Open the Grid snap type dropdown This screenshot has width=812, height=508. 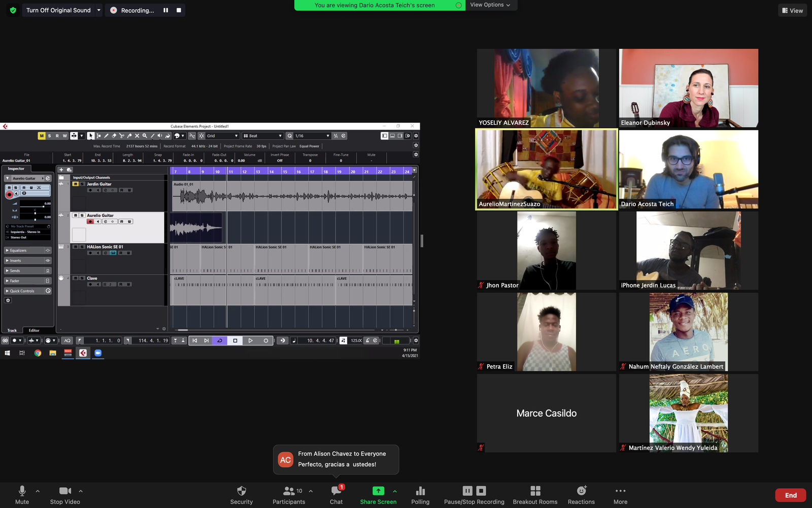point(222,136)
